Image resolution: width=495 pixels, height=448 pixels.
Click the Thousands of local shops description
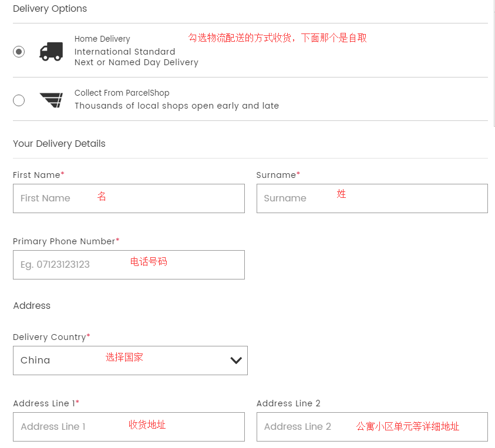pos(176,106)
